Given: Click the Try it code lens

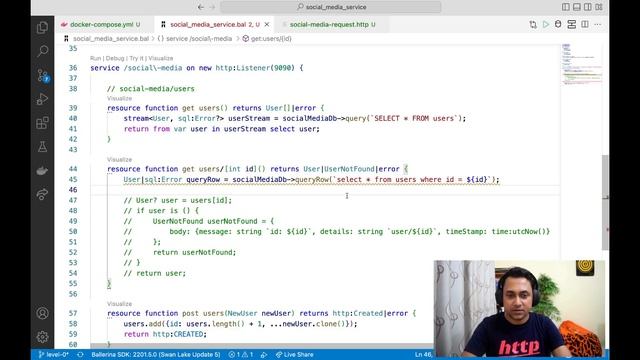Looking at the screenshot, I should [x=136, y=58].
